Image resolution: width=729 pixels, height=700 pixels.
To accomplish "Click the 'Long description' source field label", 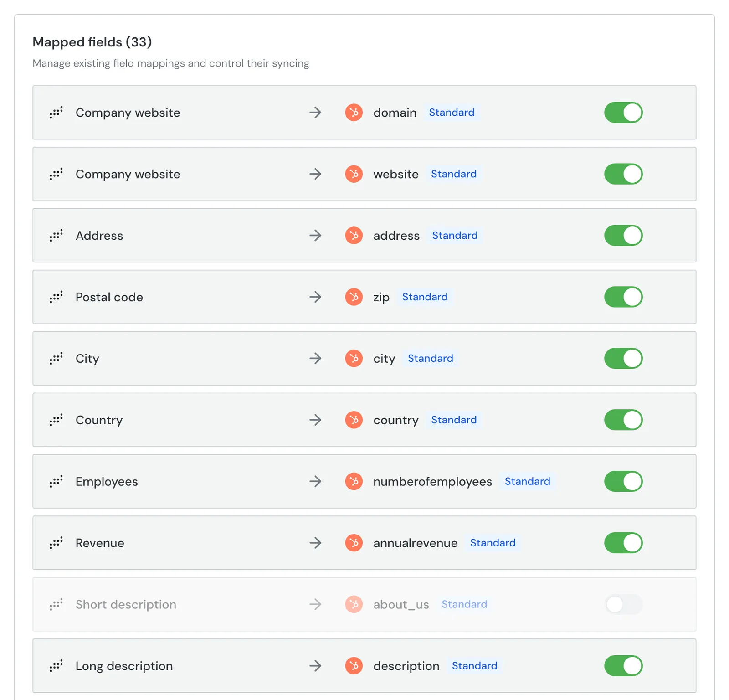I will tap(124, 666).
